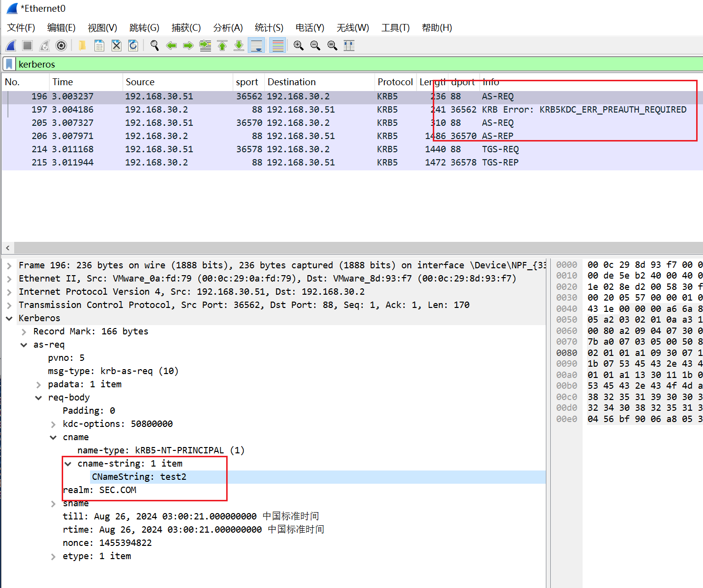Viewport: 703px width, 588px height.
Task: Open capture options gear icon
Action: [61, 46]
